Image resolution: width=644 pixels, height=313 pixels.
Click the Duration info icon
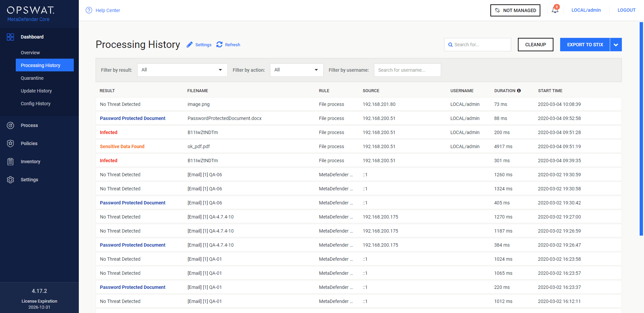(519, 91)
